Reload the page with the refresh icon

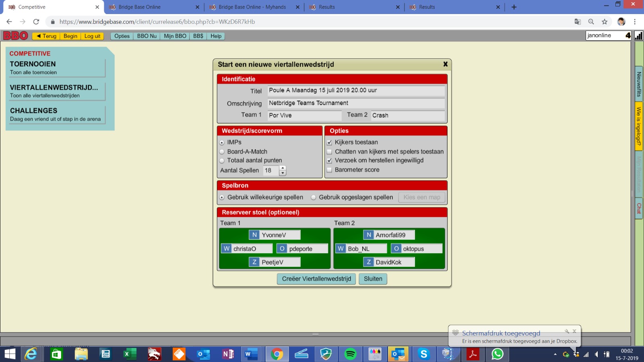[36, 22]
